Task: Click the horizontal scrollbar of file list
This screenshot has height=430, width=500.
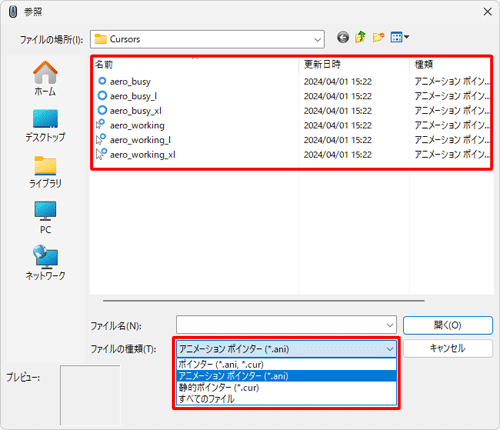Action: (x=264, y=300)
